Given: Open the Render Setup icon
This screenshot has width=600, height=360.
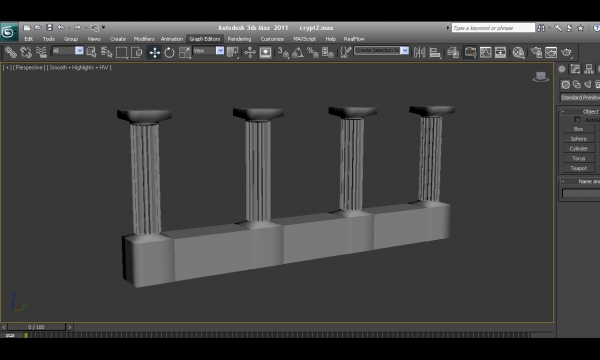Looking at the screenshot, I should point(536,52).
